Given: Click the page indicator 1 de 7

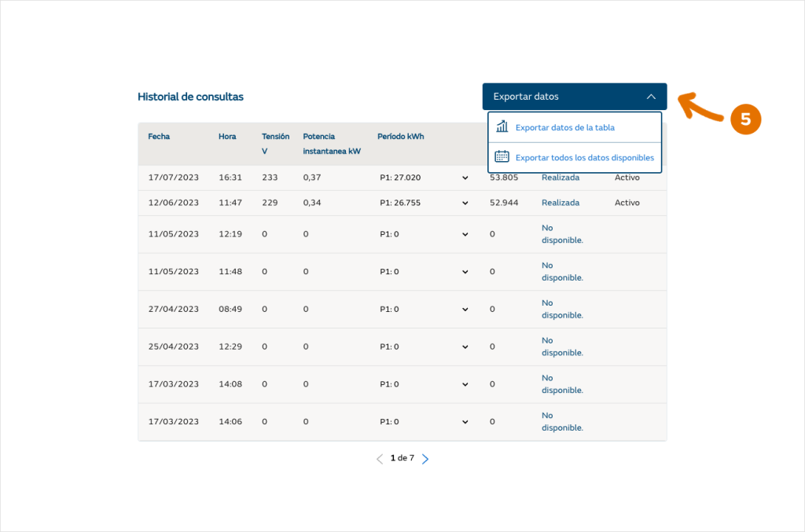Looking at the screenshot, I should 402,458.
